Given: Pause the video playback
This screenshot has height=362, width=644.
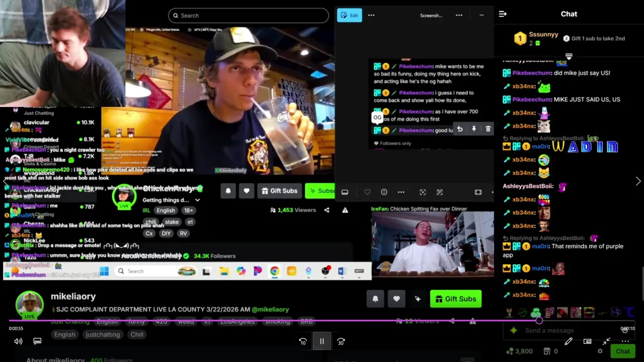Looking at the screenshot, I should coord(322,341).
